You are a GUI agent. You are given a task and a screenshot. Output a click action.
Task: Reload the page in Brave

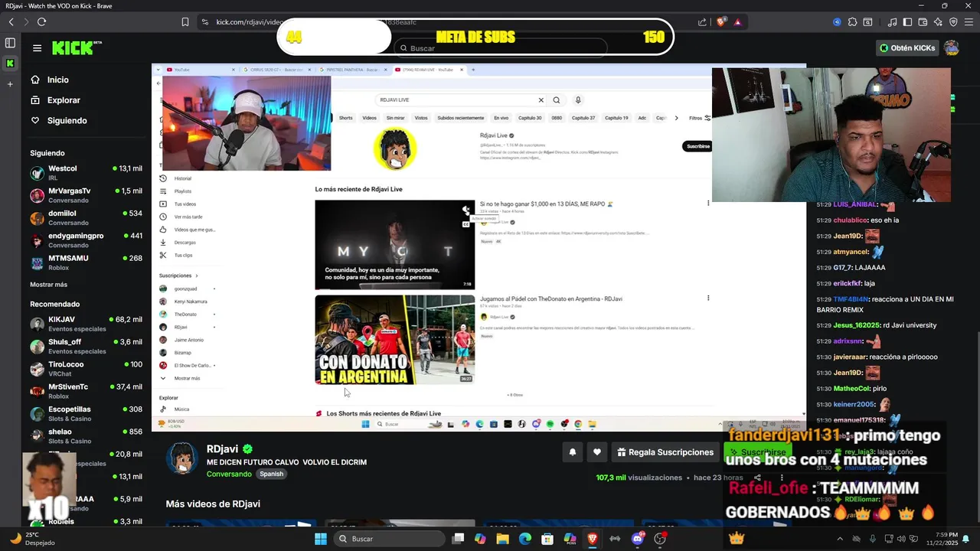41,22
